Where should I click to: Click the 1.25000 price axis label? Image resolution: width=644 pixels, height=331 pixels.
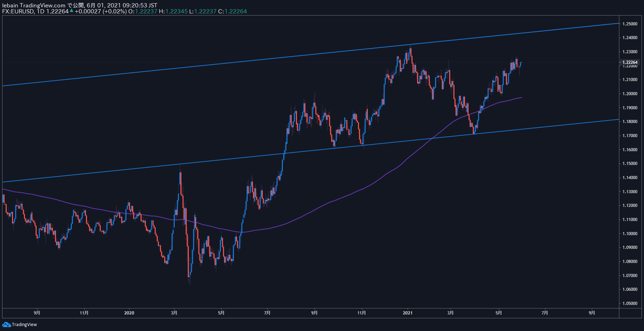point(630,24)
